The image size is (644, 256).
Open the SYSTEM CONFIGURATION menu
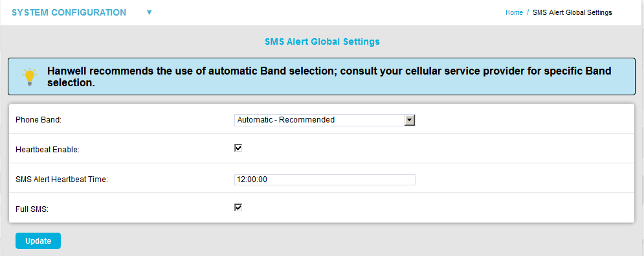(x=69, y=13)
